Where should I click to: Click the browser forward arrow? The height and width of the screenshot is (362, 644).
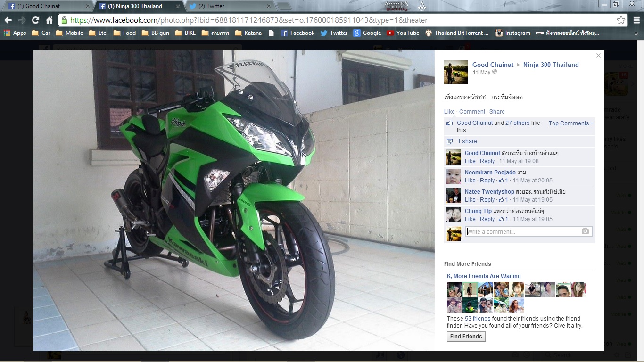point(22,20)
